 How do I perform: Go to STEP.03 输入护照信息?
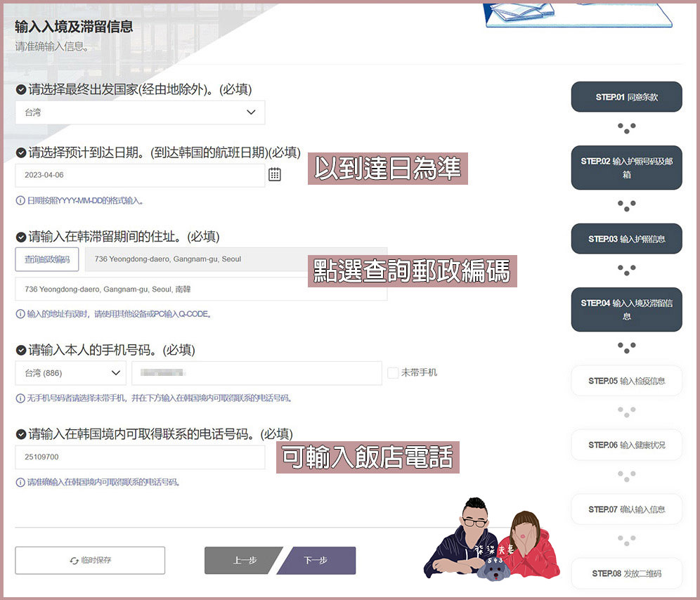click(x=627, y=239)
